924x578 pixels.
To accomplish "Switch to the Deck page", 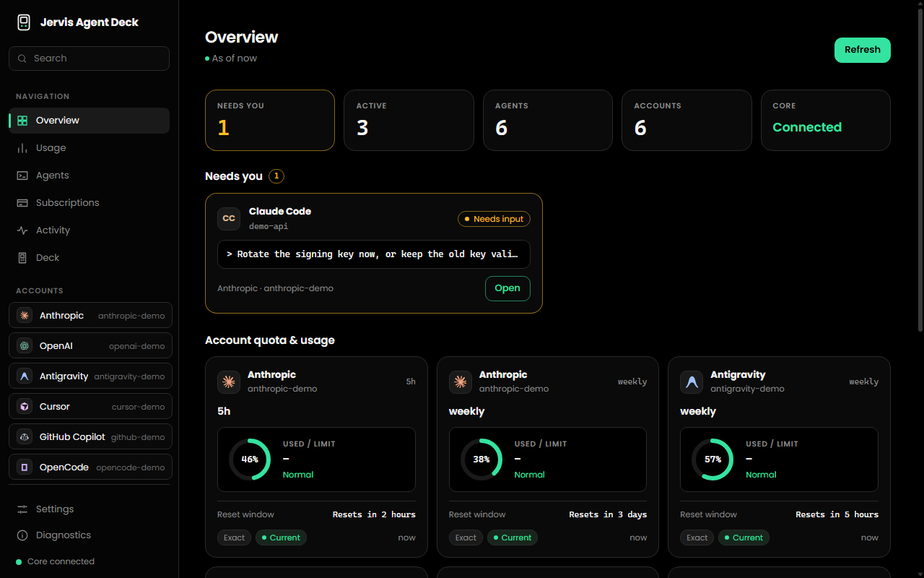I will [90, 258].
